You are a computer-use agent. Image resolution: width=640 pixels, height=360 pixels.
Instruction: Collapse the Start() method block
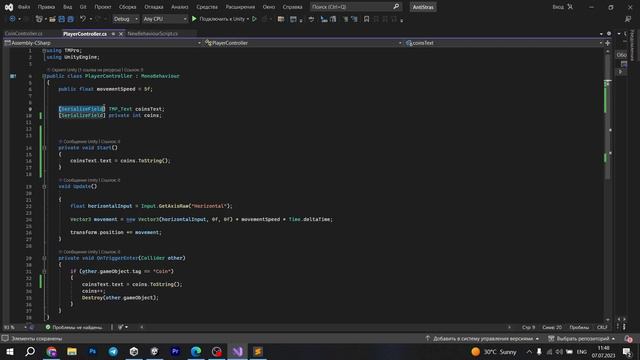[44, 148]
